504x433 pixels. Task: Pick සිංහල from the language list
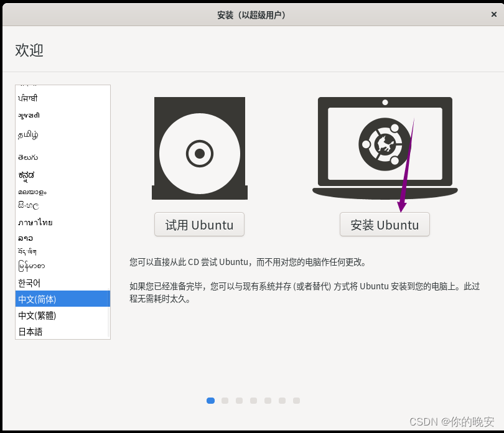(63, 205)
